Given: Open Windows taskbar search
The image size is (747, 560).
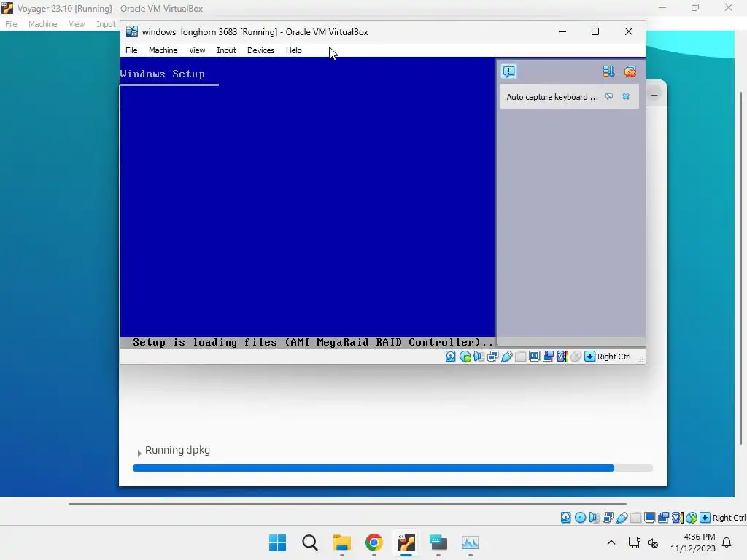Looking at the screenshot, I should (309, 542).
